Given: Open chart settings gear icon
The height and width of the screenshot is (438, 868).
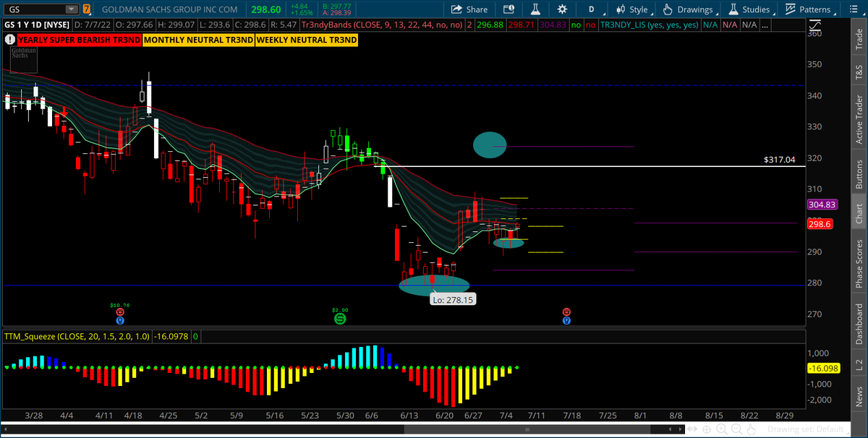Looking at the screenshot, I should click(x=563, y=9).
